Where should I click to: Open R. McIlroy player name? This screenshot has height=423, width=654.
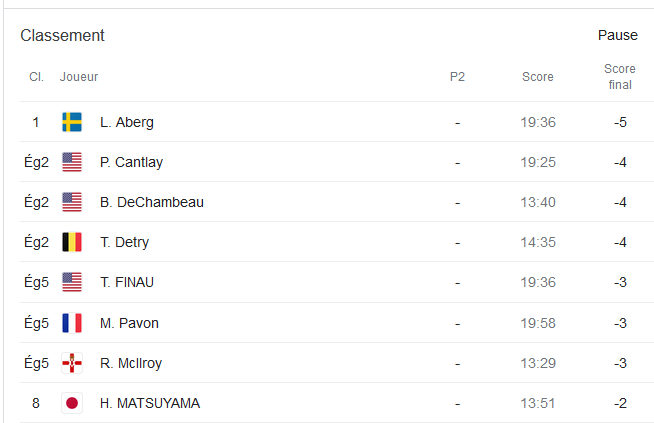(131, 363)
